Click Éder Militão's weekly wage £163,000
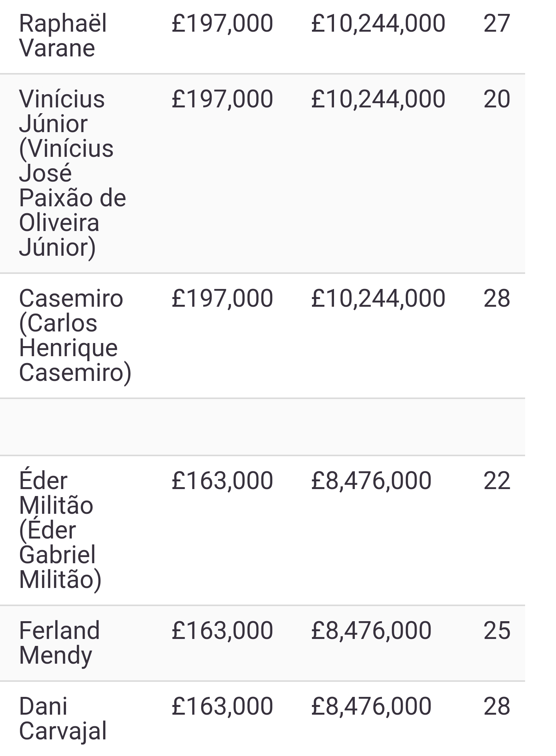This screenshot has width=556, height=756. [x=222, y=481]
